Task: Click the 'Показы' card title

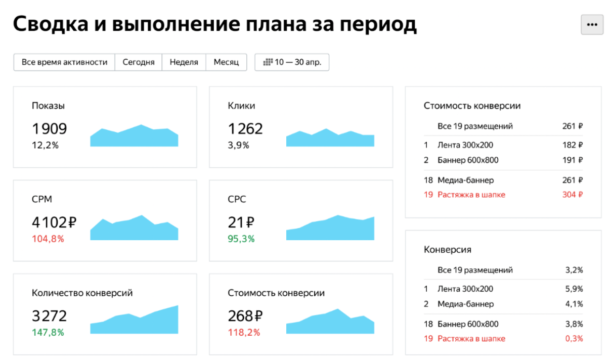Action: tap(48, 106)
